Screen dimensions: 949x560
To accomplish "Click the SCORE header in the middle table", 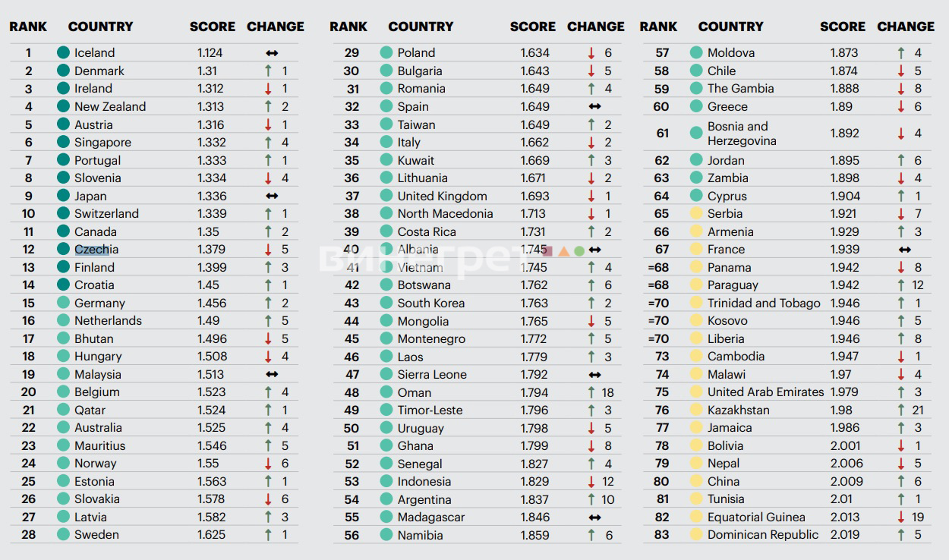I will 533,27.
